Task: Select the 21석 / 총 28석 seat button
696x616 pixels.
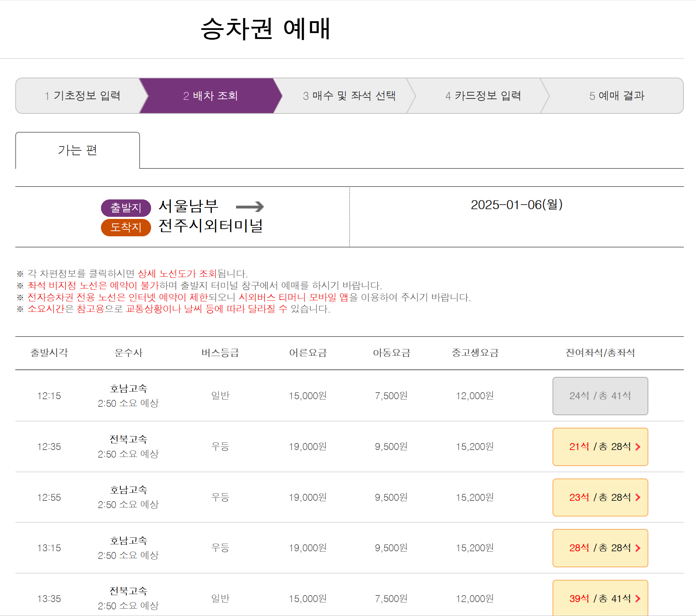Action: pos(600,447)
